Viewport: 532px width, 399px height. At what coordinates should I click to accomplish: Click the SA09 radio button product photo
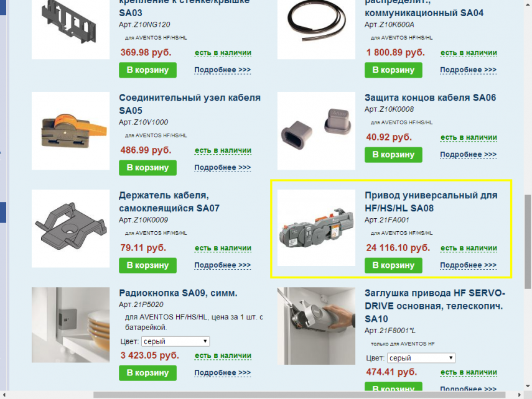click(70, 325)
